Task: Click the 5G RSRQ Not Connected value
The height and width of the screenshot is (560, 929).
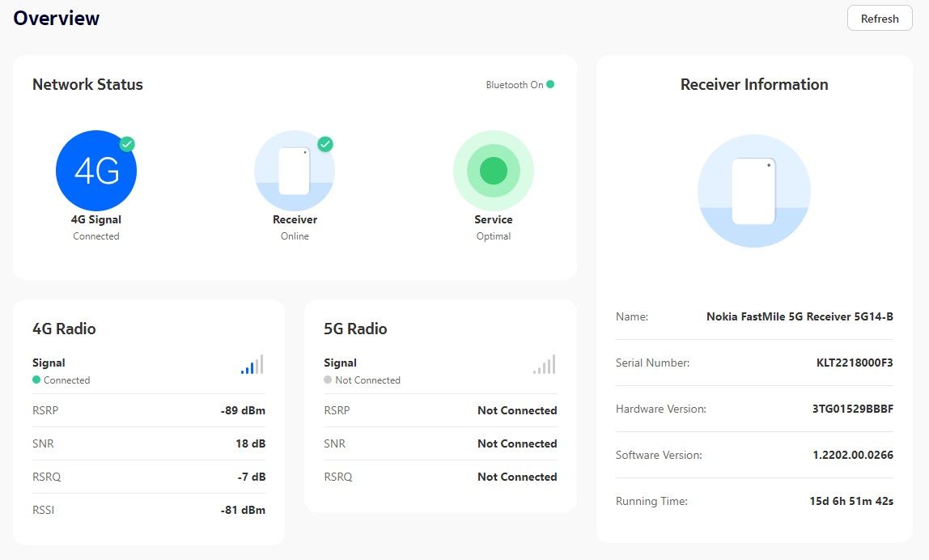Action: (517, 477)
